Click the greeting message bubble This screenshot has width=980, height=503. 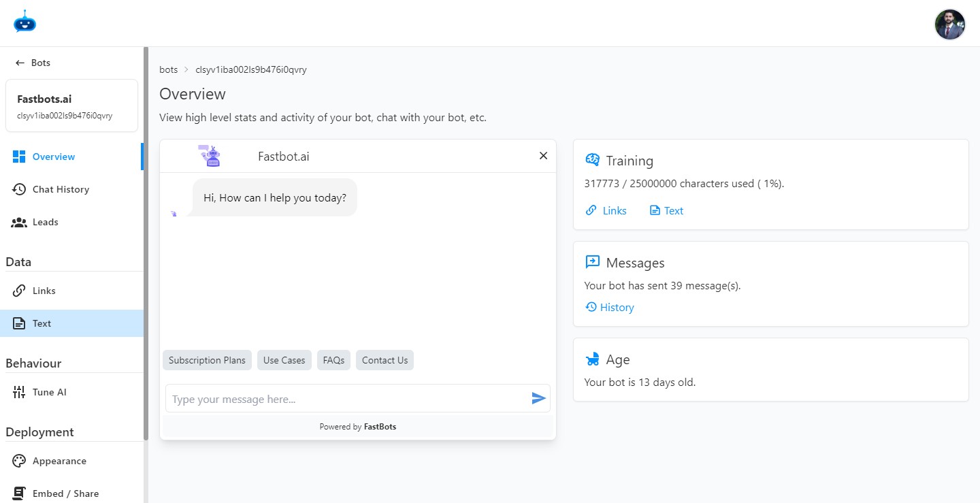pyautogui.click(x=275, y=197)
